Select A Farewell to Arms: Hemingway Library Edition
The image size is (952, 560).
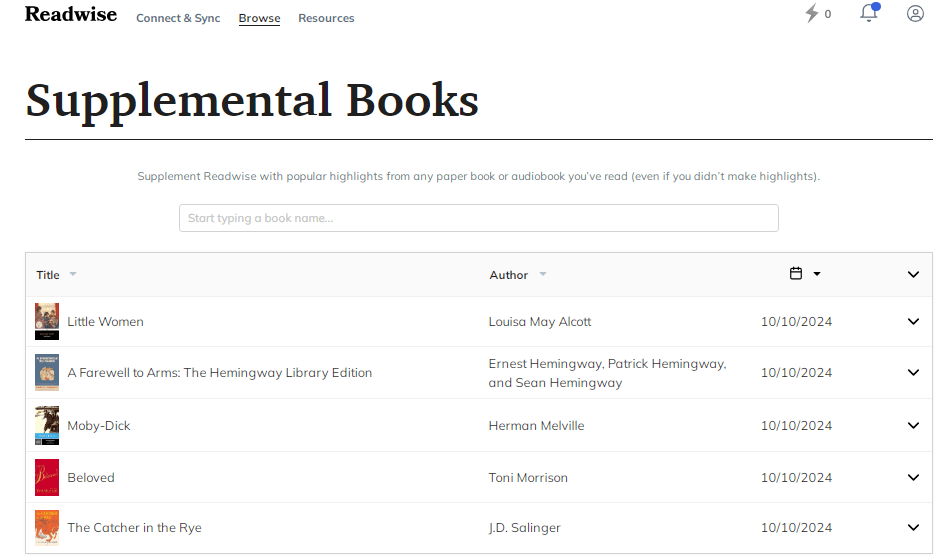(x=220, y=372)
